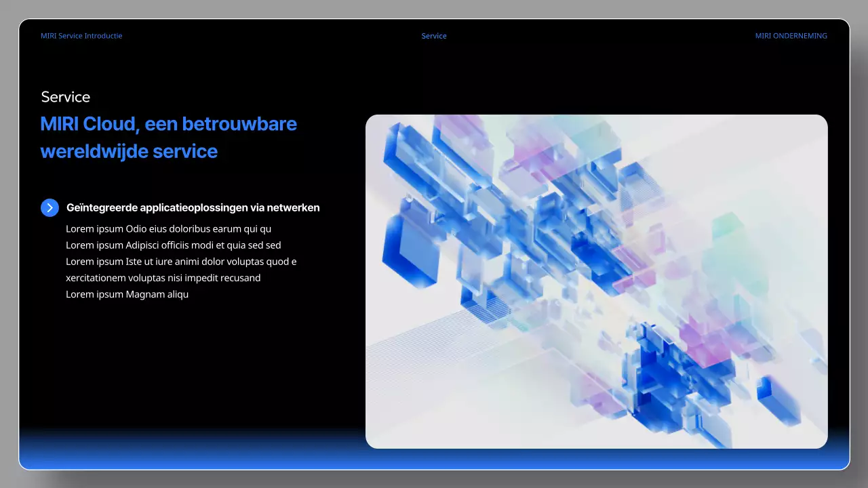This screenshot has width=868, height=488.
Task: Click the line "Lorem ipsum Odio eius doloribus"
Action: (168, 229)
